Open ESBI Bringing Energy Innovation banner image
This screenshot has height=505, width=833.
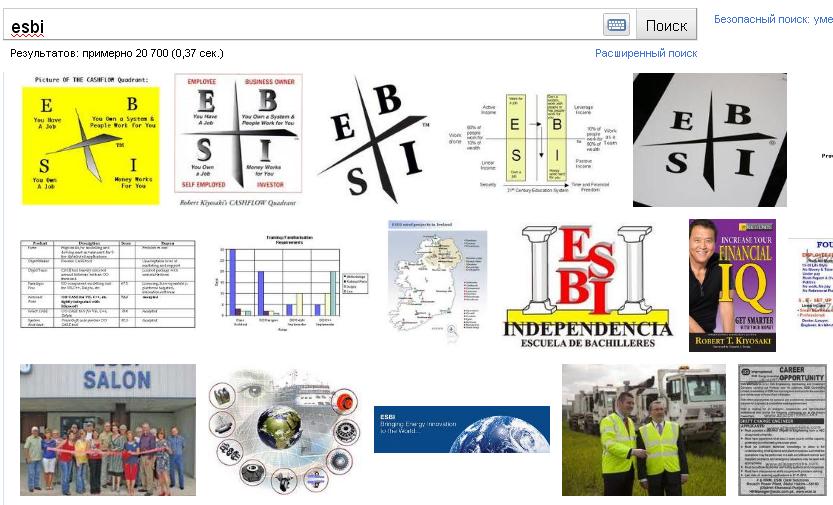tap(462, 429)
